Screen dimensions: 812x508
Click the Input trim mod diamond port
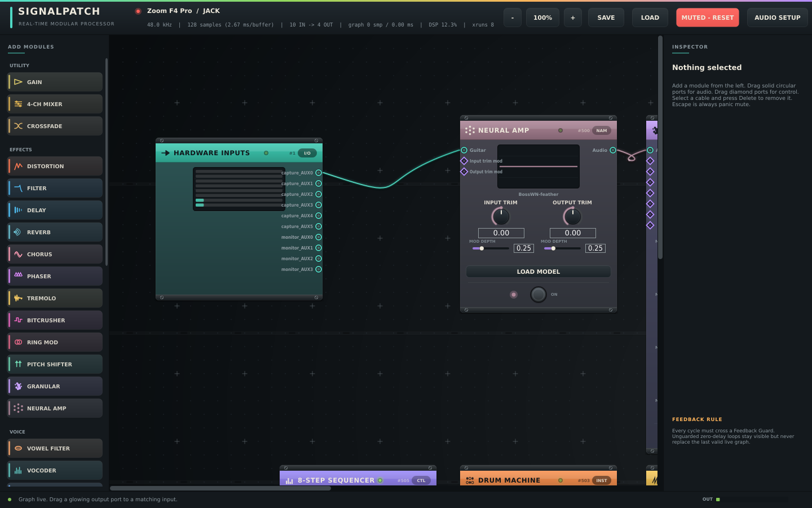point(464,161)
